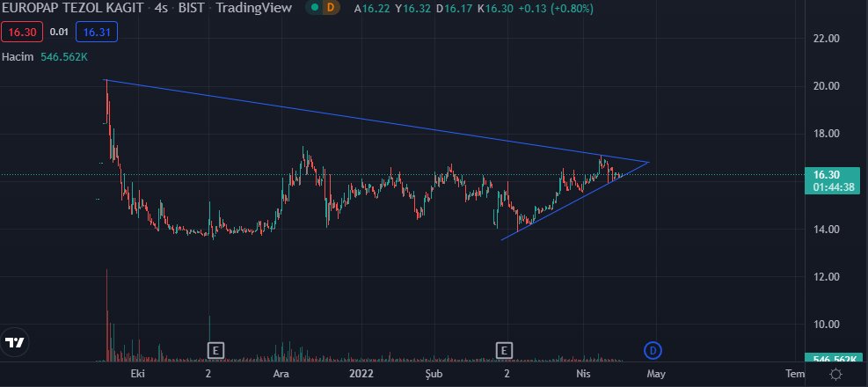The width and height of the screenshot is (868, 387).
Task: Click the D16.17 low value in header
Action: [x=456, y=8]
